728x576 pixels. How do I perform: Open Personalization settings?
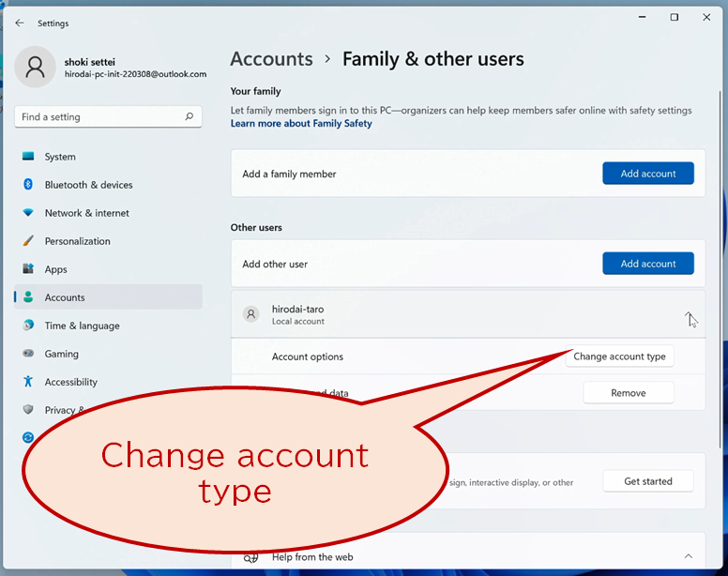coord(108,241)
